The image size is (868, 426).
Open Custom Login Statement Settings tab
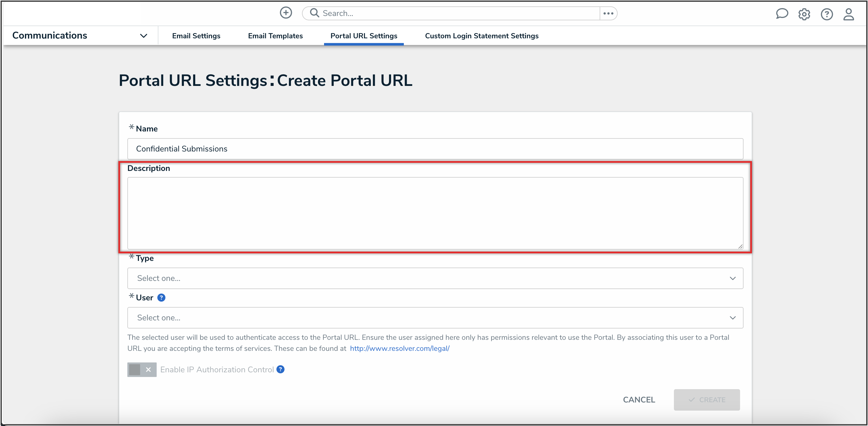(x=482, y=36)
